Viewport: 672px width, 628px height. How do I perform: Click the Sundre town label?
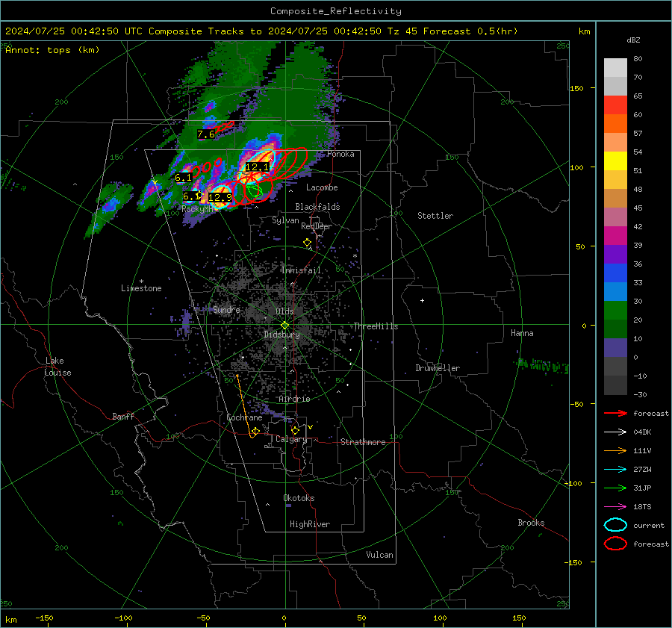click(227, 310)
